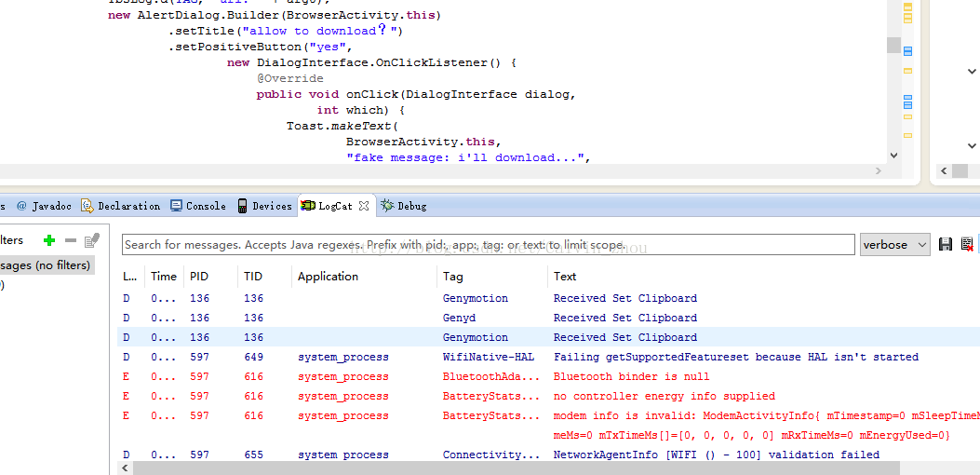The width and height of the screenshot is (980, 475).
Task: Click the @Override annotation in the code
Action: pos(290,79)
